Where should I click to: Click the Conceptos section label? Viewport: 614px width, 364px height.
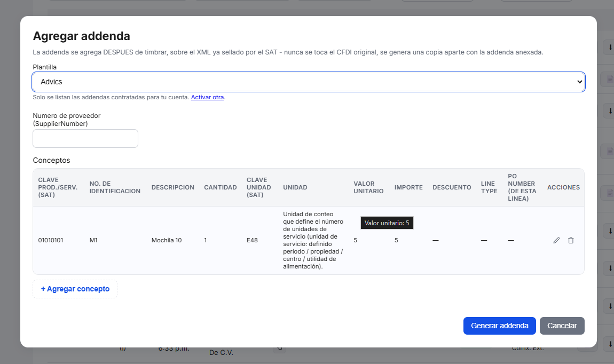pyautogui.click(x=51, y=161)
